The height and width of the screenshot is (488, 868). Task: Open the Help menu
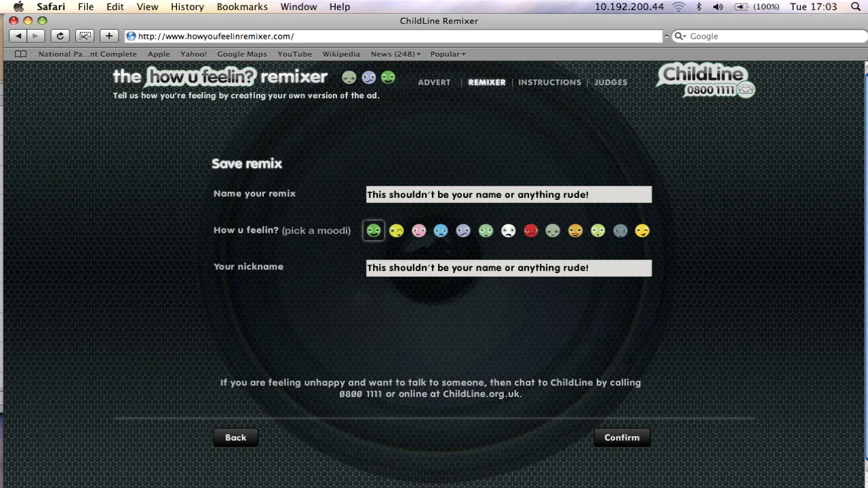[x=340, y=7]
